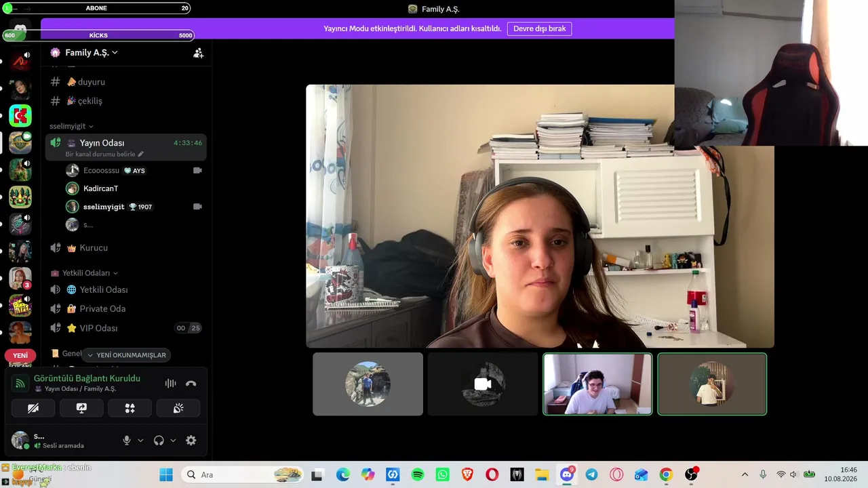The height and width of the screenshot is (488, 868).
Task: Disconnect from the voice call
Action: click(191, 383)
